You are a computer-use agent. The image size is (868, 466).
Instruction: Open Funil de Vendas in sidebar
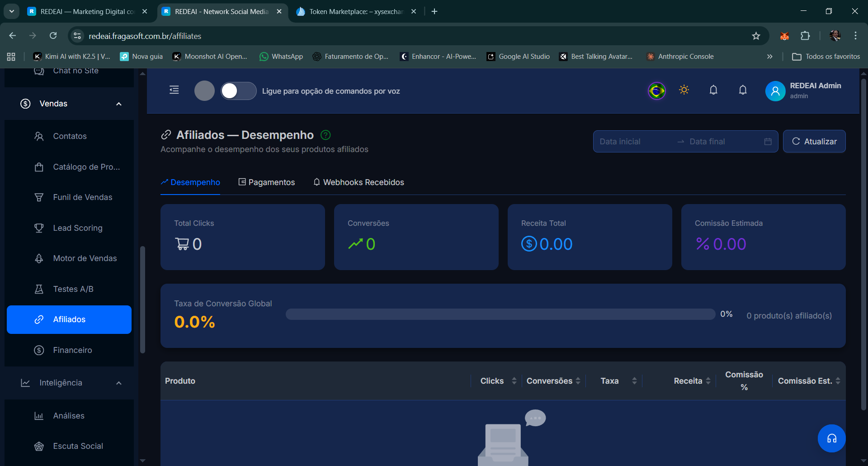(x=69, y=197)
